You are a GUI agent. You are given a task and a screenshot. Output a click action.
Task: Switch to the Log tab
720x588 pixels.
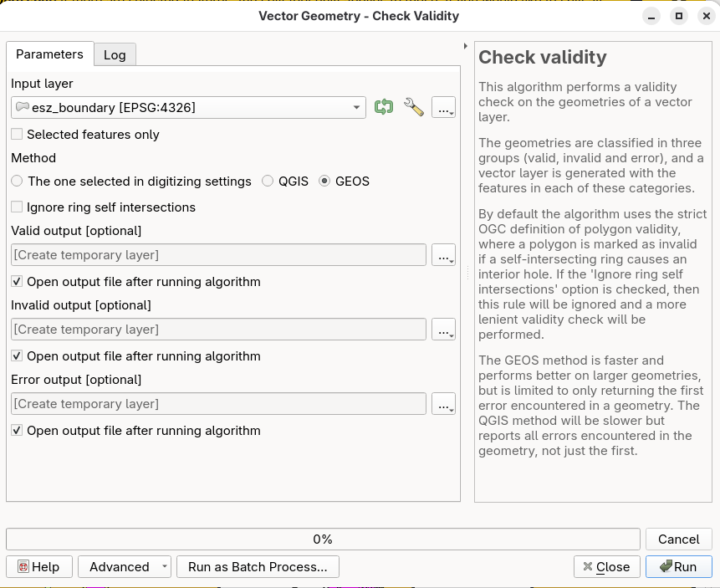pyautogui.click(x=115, y=55)
